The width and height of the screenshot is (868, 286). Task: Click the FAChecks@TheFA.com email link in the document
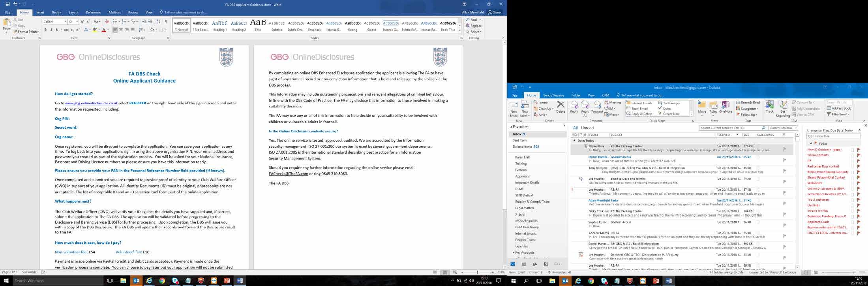tap(289, 174)
